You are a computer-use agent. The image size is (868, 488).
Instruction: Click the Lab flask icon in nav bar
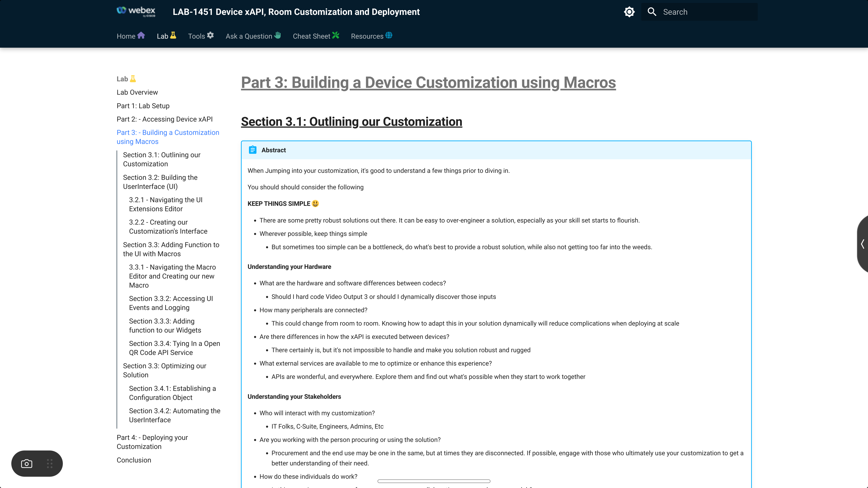tap(173, 35)
